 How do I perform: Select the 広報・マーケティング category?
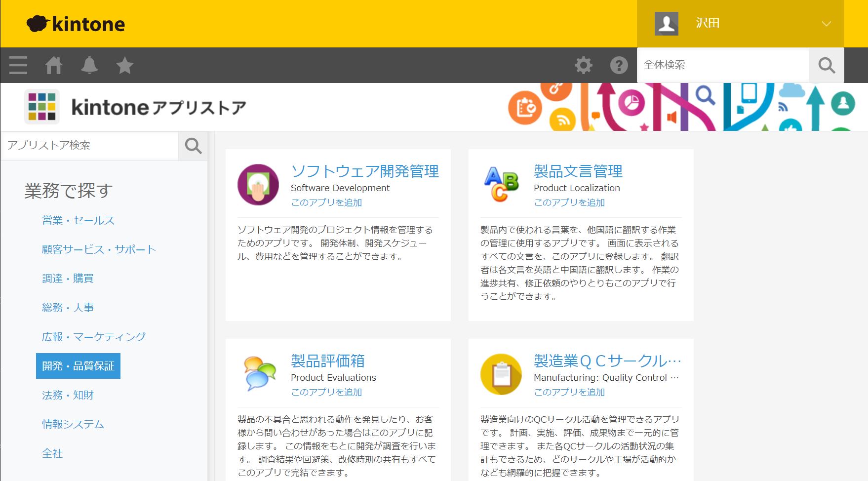(94, 337)
